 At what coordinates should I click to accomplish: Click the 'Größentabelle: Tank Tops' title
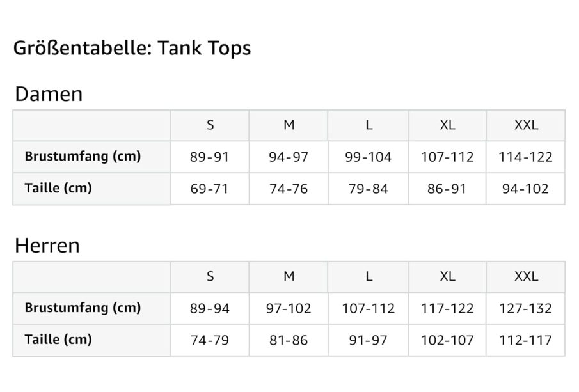[x=132, y=49]
